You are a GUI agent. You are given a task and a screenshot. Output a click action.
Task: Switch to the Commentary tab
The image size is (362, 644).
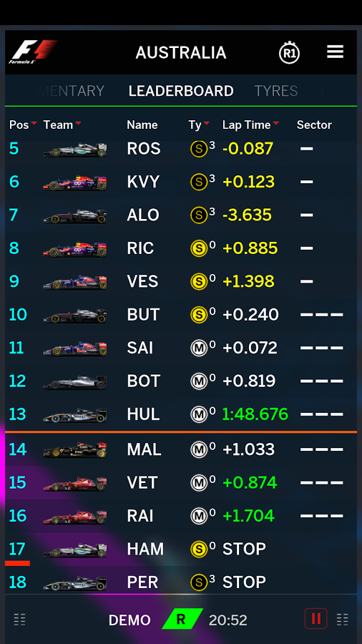tap(70, 91)
